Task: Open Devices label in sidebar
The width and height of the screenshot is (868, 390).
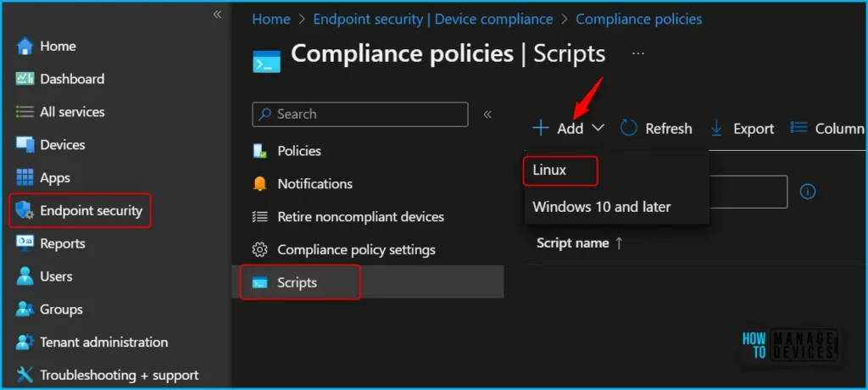Action: [x=63, y=145]
